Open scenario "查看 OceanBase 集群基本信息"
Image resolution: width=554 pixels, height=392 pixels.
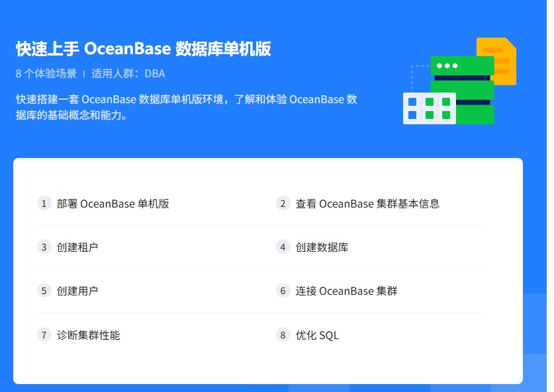367,204
